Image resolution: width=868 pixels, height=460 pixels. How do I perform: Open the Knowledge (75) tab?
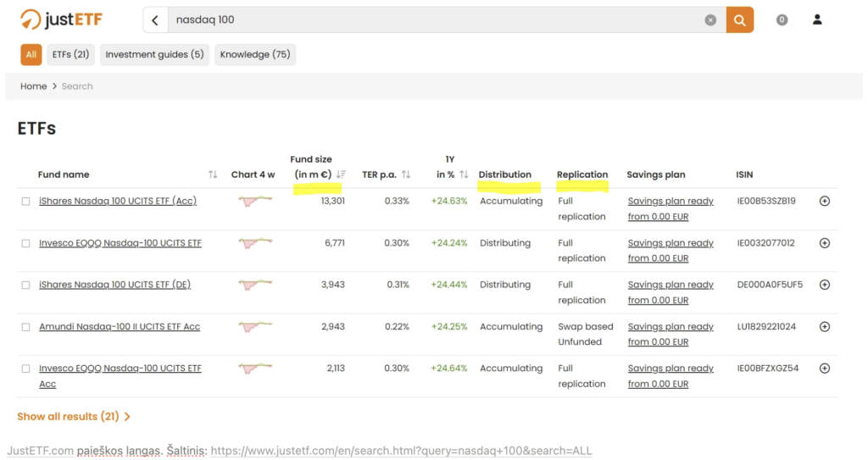pyautogui.click(x=255, y=54)
